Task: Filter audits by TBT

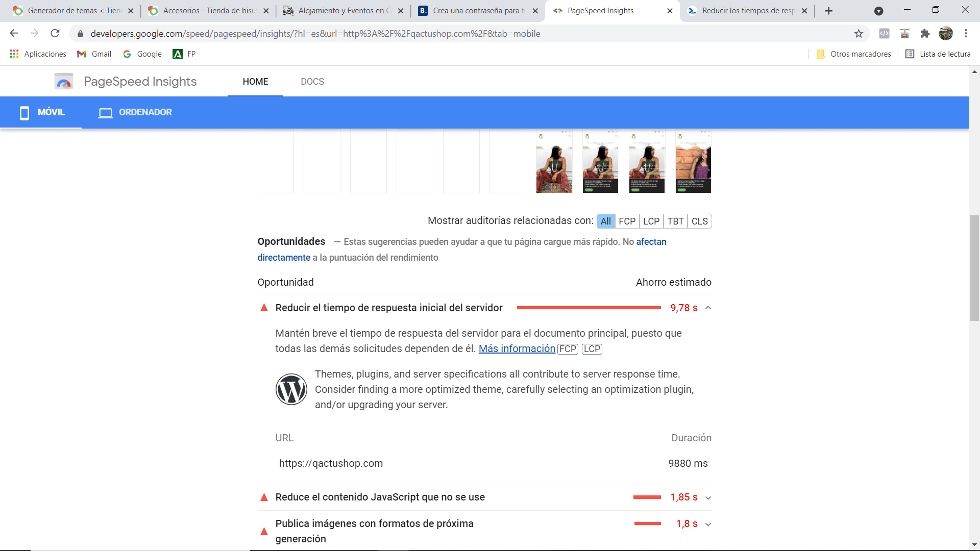Action: pos(675,221)
